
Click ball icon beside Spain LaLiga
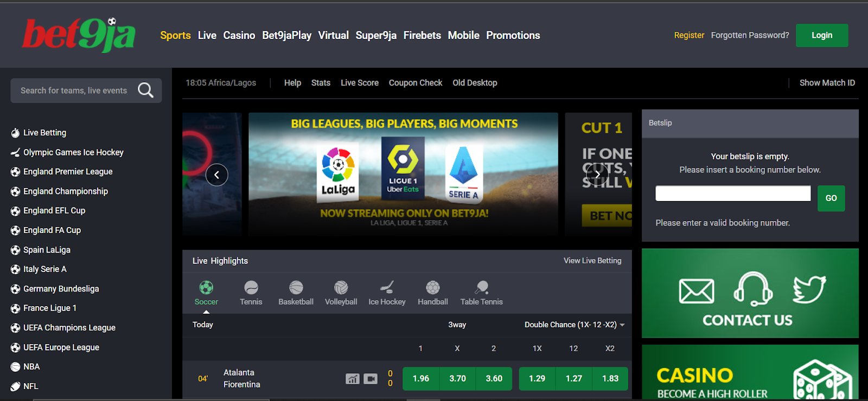click(x=15, y=250)
